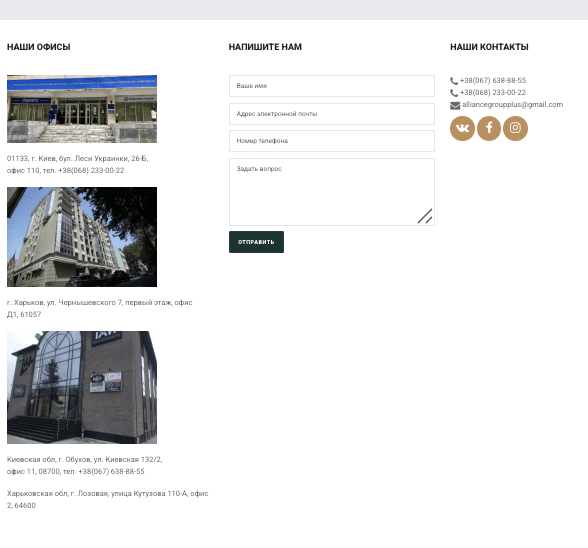The width and height of the screenshot is (588, 548).
Task: Click the envelope icon next to email
Action: [455, 105]
